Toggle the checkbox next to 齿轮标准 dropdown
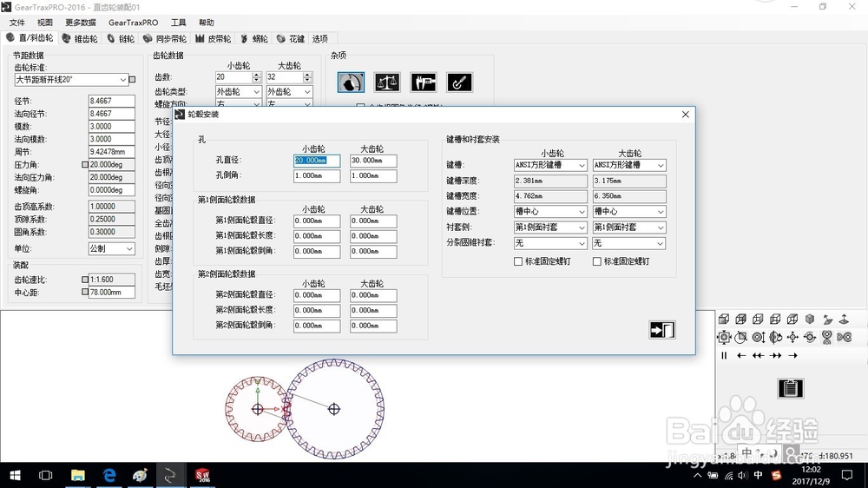This screenshot has width=868, height=488. 132,79
